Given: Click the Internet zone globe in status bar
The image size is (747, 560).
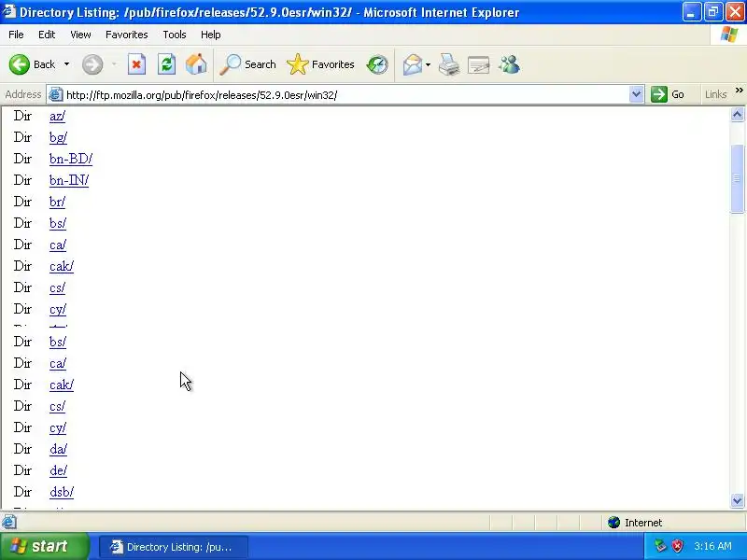Looking at the screenshot, I should coord(613,523).
